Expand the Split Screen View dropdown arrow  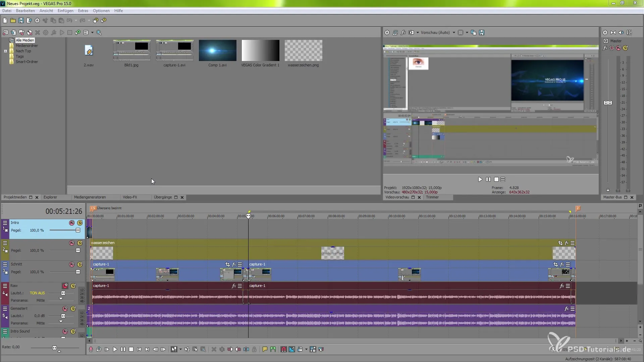click(x=418, y=33)
